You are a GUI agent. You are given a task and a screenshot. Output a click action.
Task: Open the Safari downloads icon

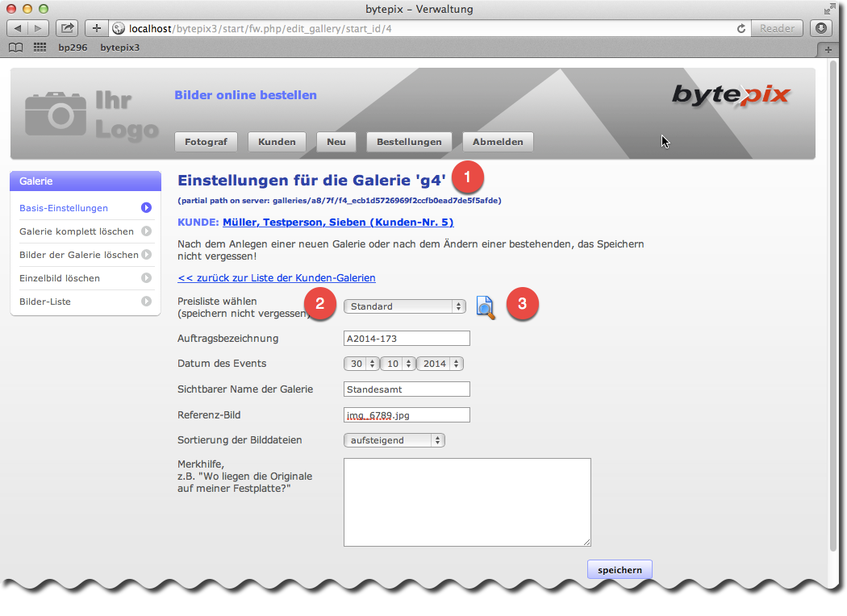pyautogui.click(x=821, y=28)
